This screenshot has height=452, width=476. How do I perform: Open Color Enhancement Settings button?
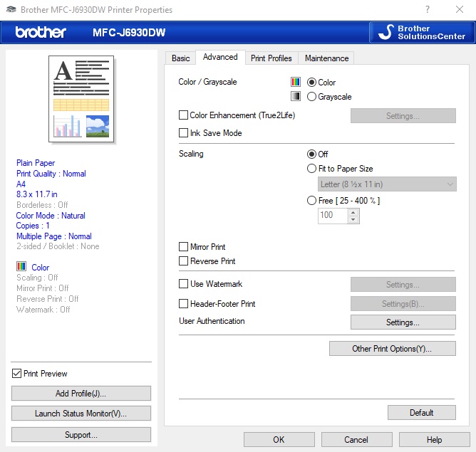point(403,116)
